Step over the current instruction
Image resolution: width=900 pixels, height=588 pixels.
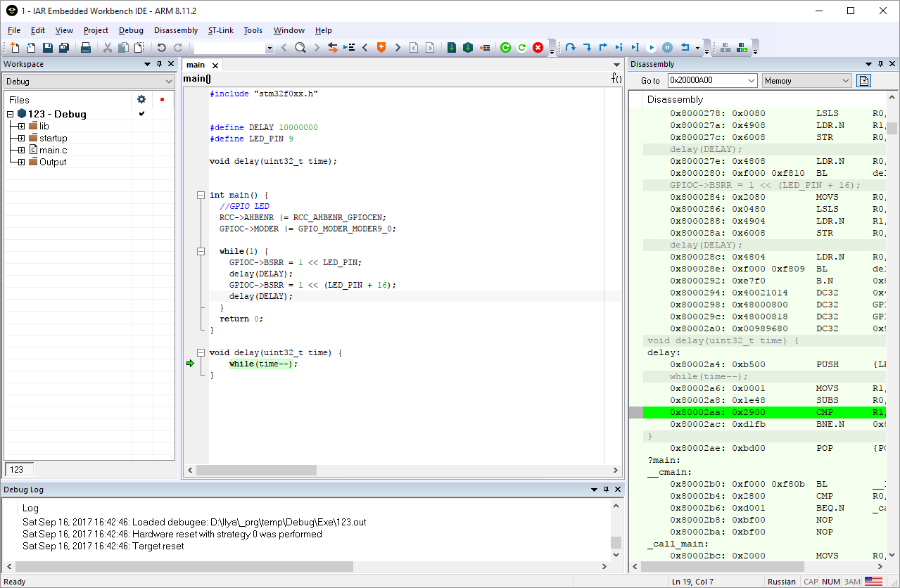[x=571, y=47]
